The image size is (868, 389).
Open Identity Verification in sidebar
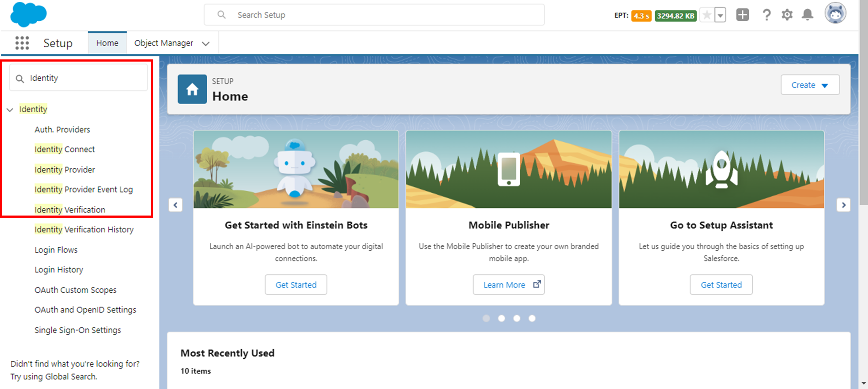tap(70, 209)
